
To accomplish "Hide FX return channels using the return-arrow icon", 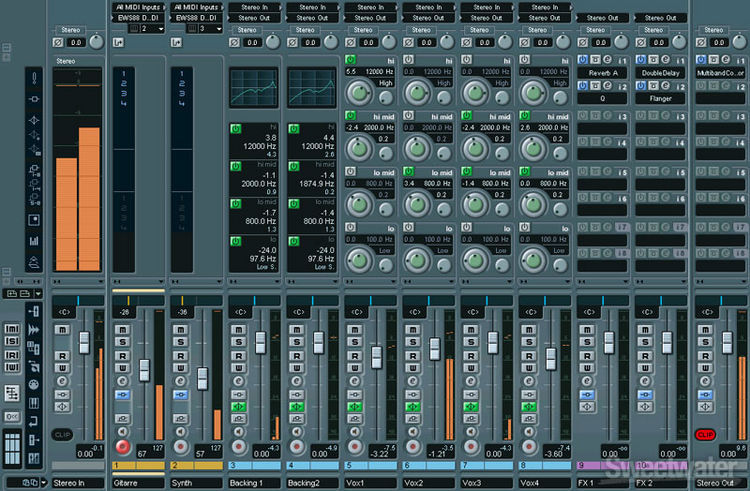I will click(33, 421).
